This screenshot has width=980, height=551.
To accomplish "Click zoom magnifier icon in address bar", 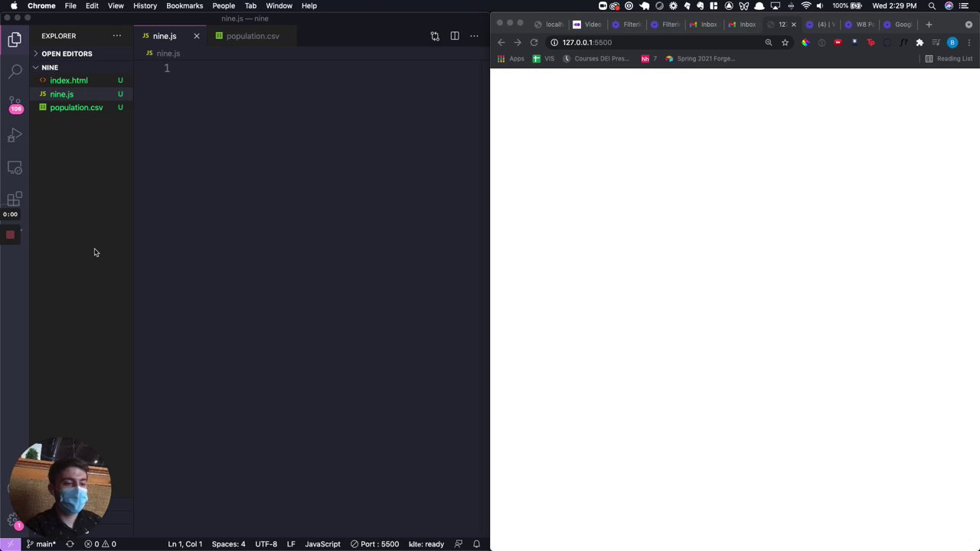I will [x=769, y=43].
